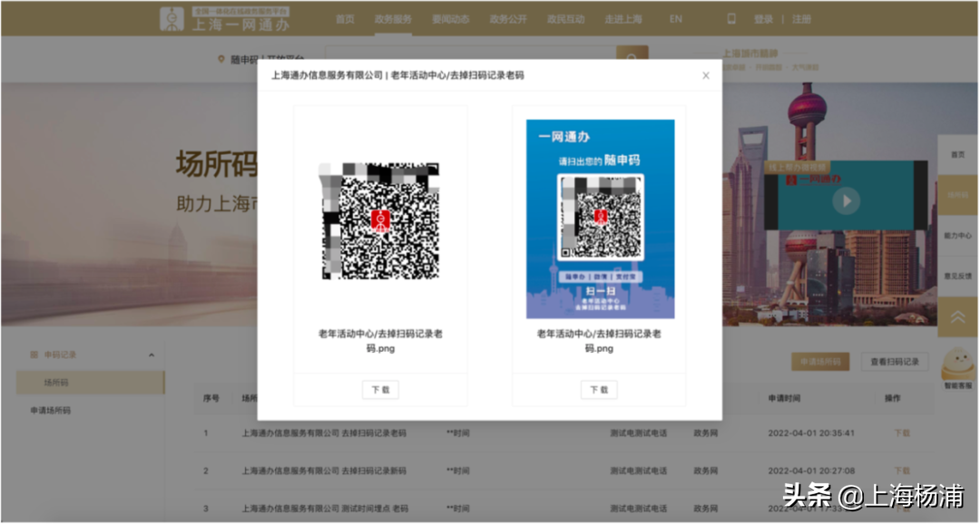This screenshot has height=525, width=980.
Task: Click 登录 to log in
Action: [x=763, y=17]
